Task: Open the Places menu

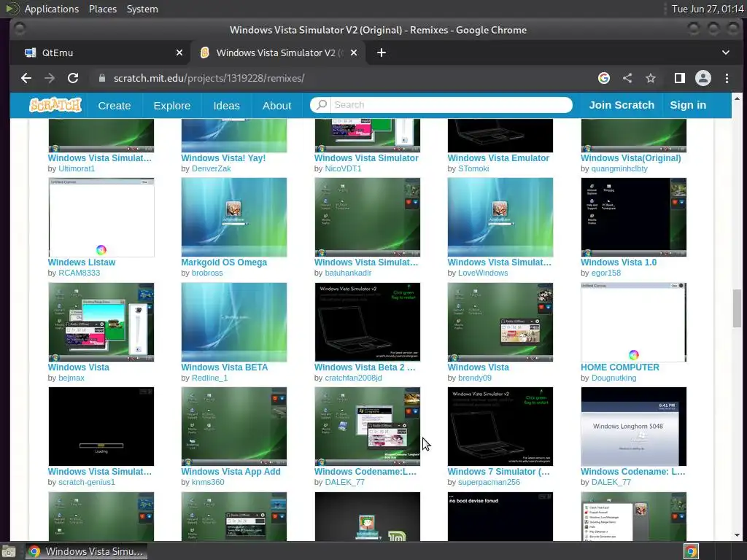Action: (102, 9)
